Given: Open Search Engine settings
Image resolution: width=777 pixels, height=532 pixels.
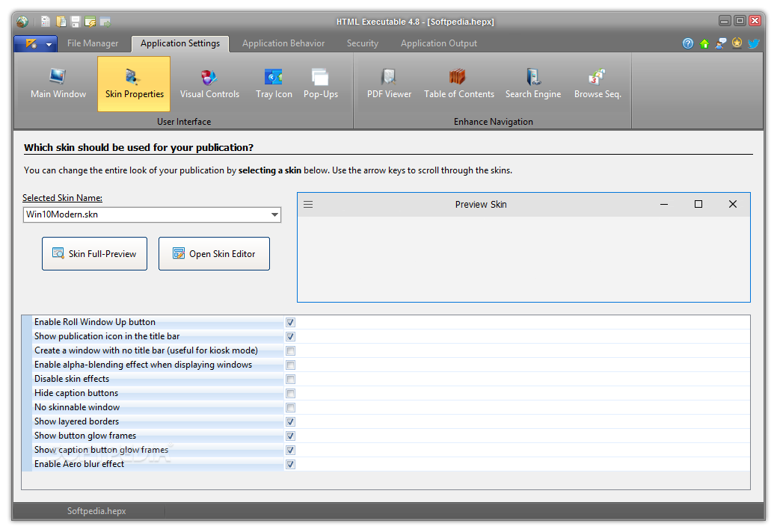Looking at the screenshot, I should (x=533, y=84).
